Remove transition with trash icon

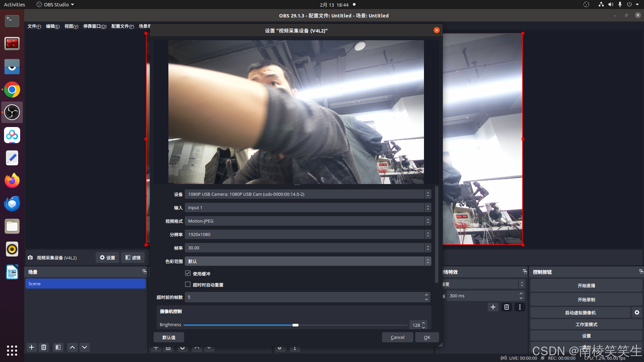[x=506, y=307]
